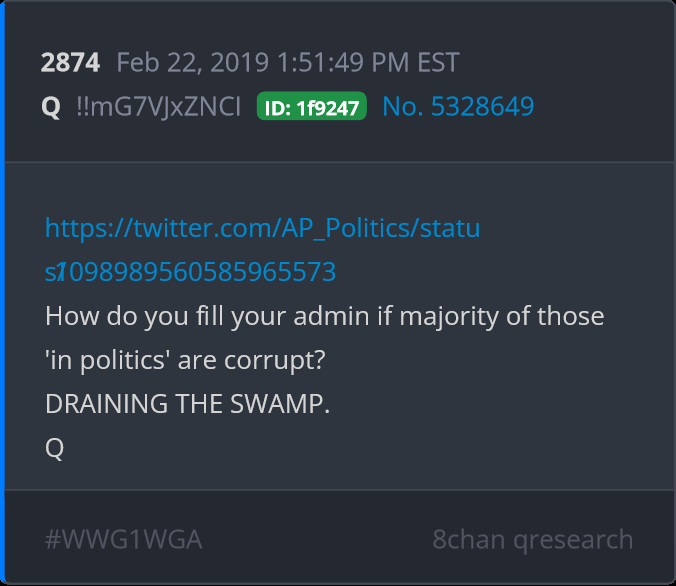The height and width of the screenshot is (586, 676).
Task: Click the bold Q author name
Action: [51, 107]
